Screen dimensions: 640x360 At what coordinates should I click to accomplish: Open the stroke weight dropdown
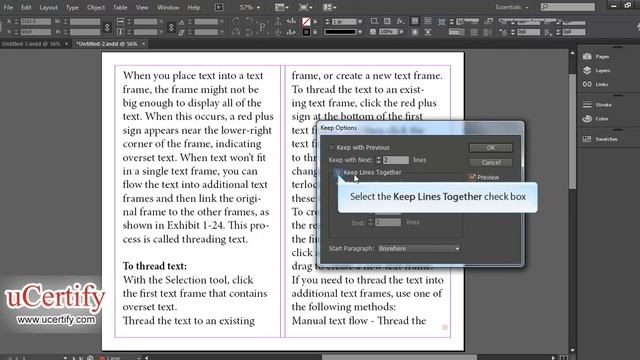pyautogui.click(x=360, y=21)
